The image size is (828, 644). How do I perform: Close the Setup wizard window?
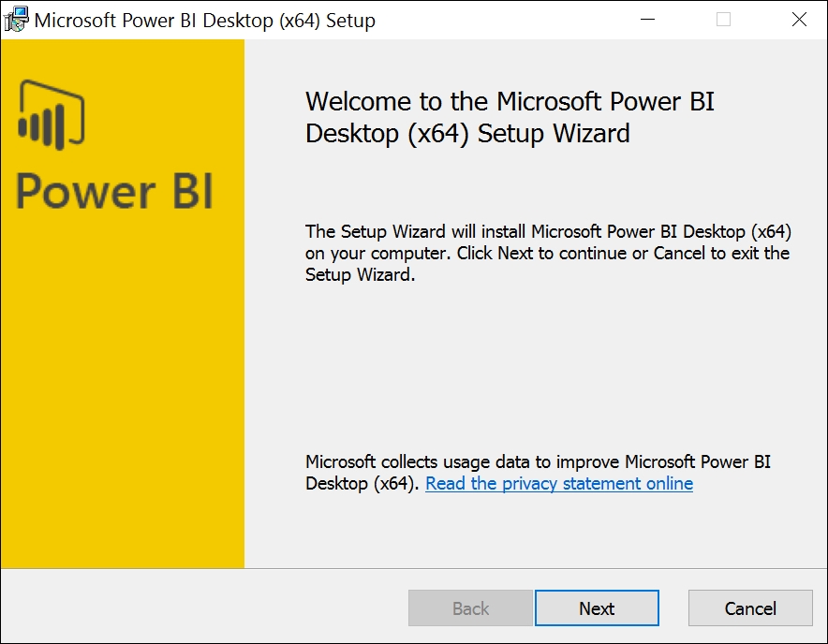[799, 20]
